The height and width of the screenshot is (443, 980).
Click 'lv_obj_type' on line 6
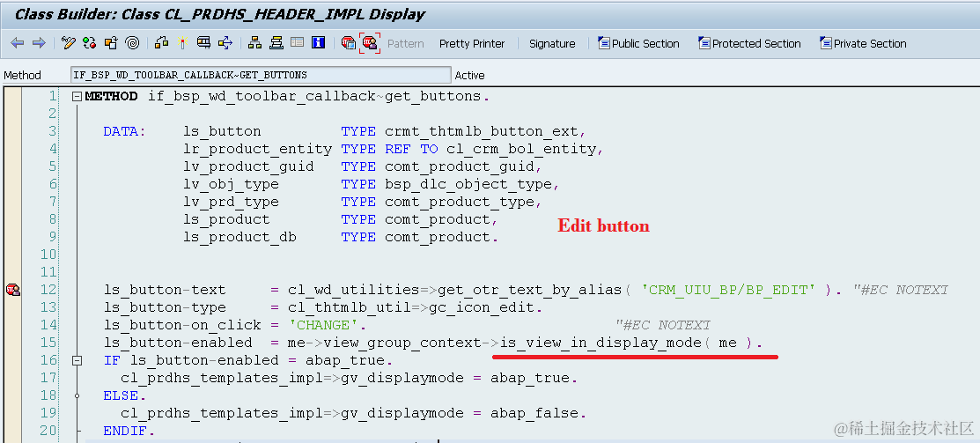[232, 184]
